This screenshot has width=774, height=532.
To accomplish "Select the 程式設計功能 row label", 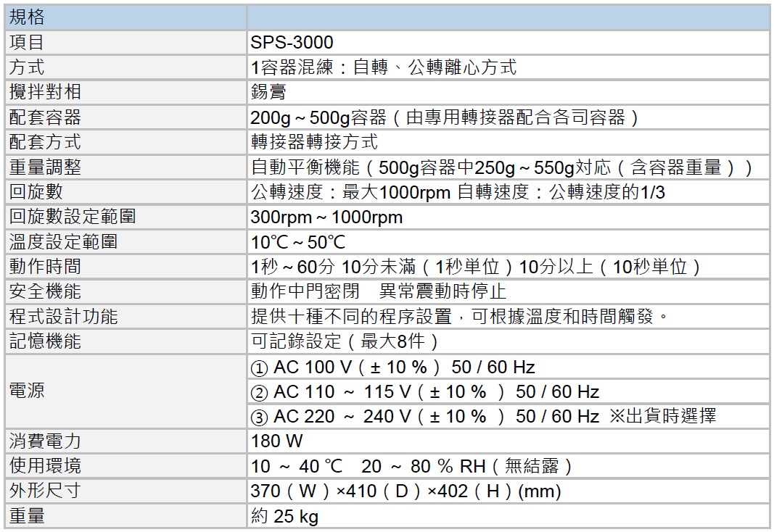I will pos(63,317).
